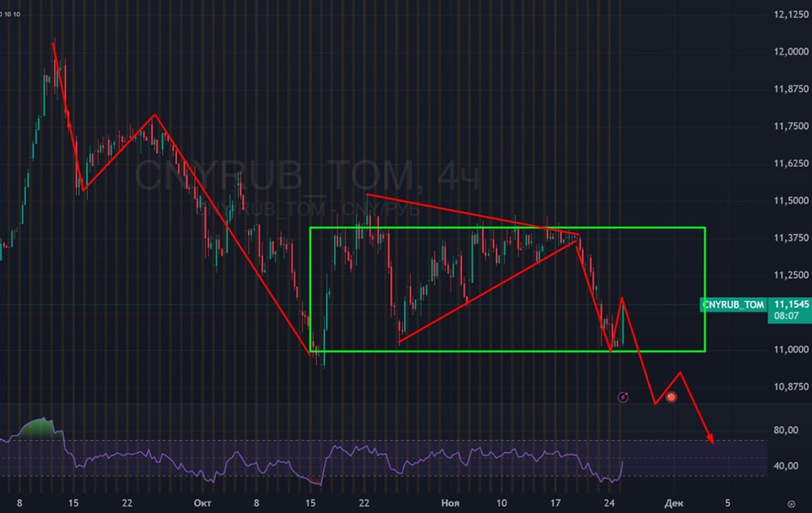Click price scale value 11,8750

coord(791,89)
